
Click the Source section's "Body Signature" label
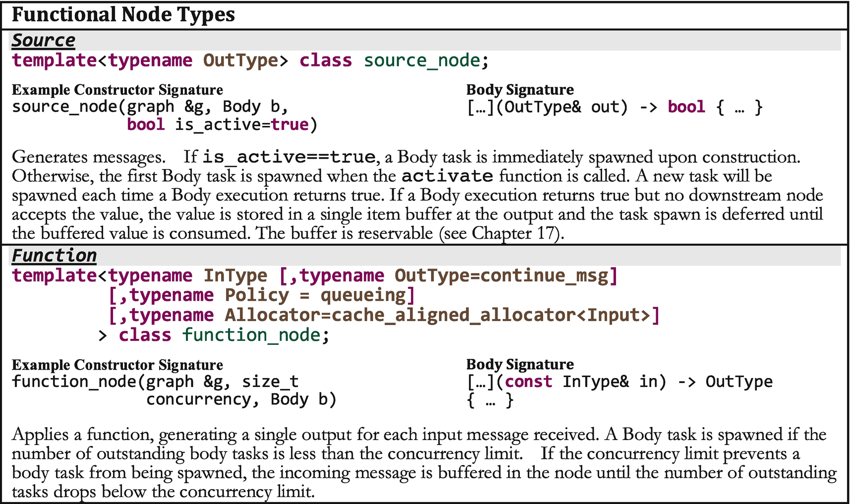[520, 90]
